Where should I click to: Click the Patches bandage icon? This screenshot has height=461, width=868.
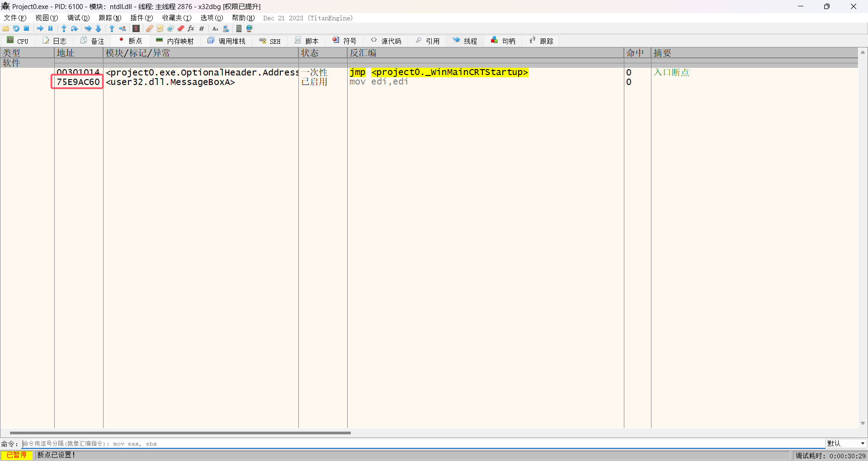click(x=150, y=28)
